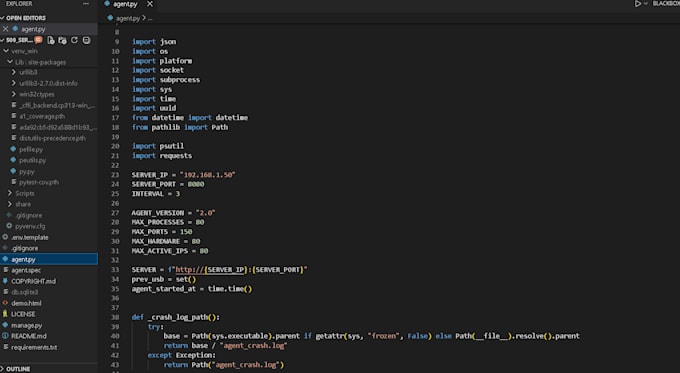Screen dimensions: 680x373
Task: Click the New File icon in Explorer
Action: pyautogui.click(x=51, y=40)
